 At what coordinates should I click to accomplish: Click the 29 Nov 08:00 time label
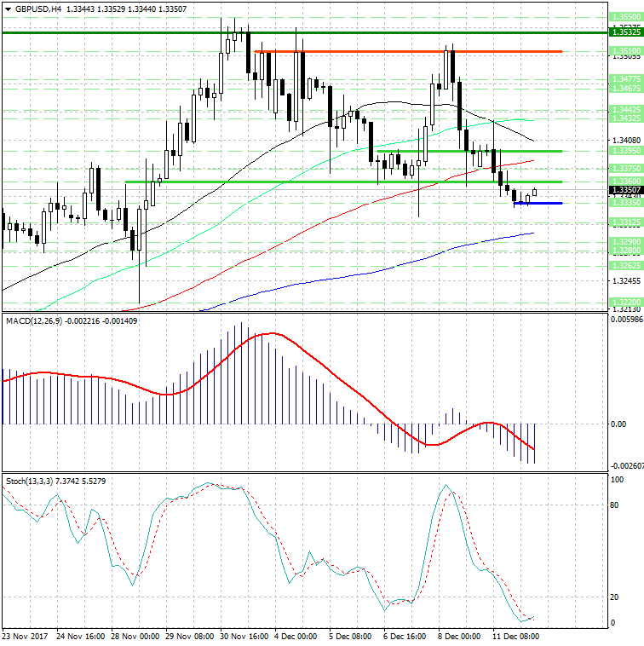(189, 637)
